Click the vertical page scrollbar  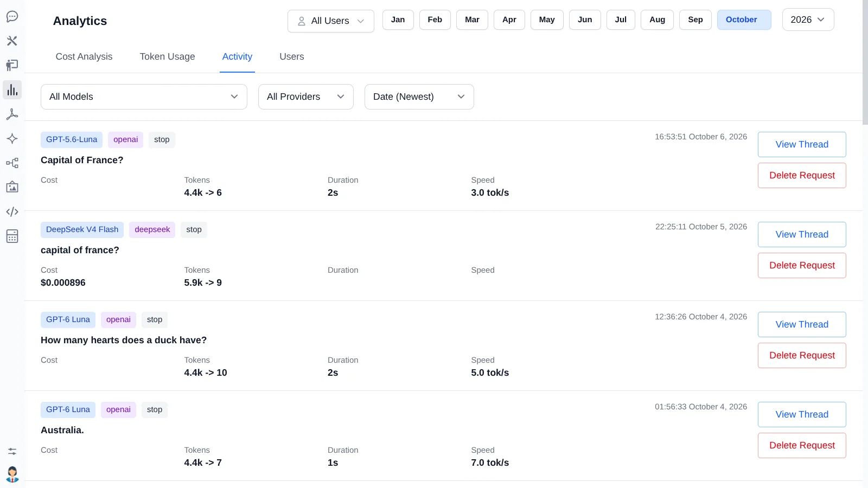pyautogui.click(x=865, y=62)
